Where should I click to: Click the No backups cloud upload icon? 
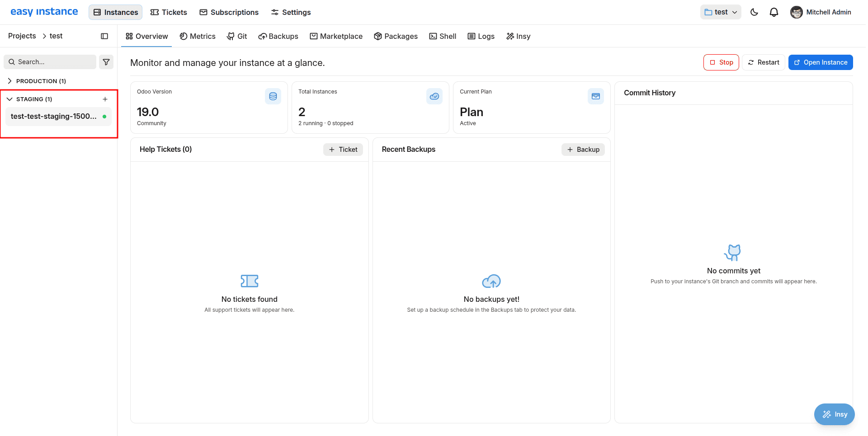point(491,281)
